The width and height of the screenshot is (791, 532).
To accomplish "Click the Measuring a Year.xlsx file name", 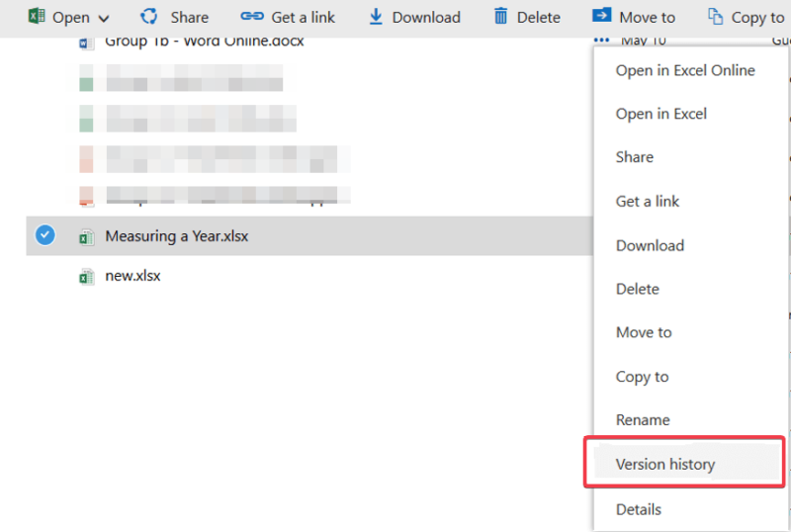I will point(177,236).
